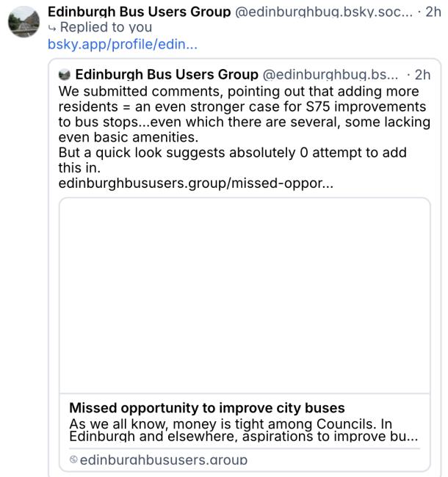Open the top post's 2h timestamp

click(433, 12)
